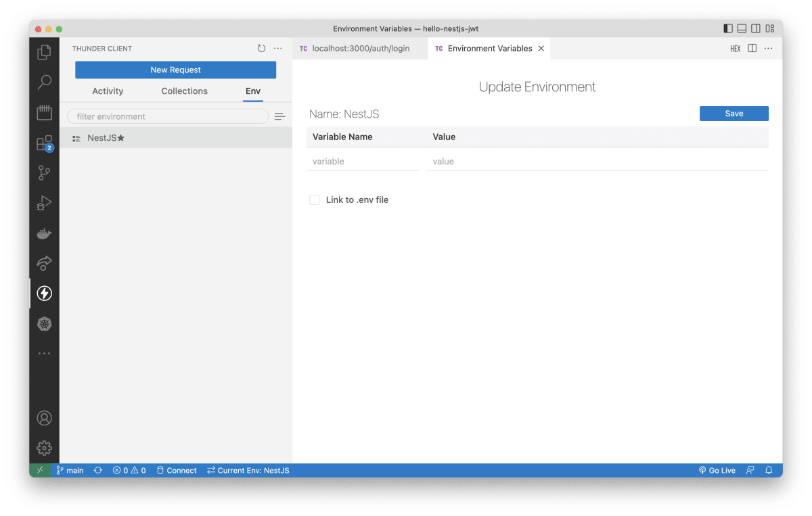This screenshot has height=516, width=812.
Task: Customize layout icon in title bar
Action: coord(769,29)
